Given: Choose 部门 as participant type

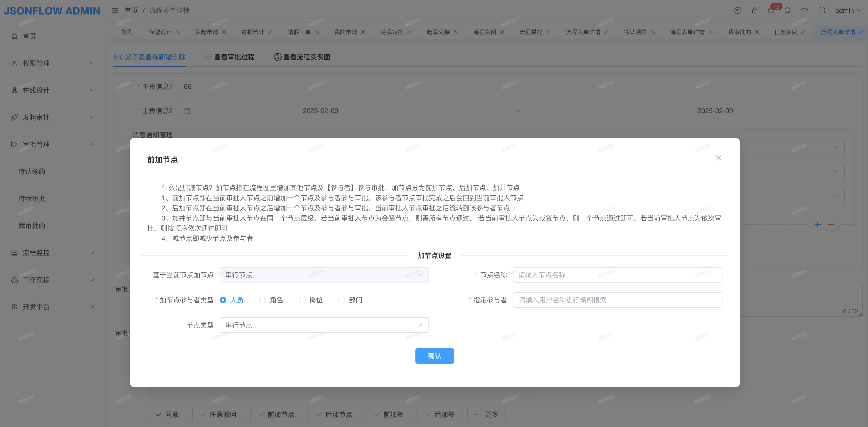Looking at the screenshot, I should pos(342,300).
